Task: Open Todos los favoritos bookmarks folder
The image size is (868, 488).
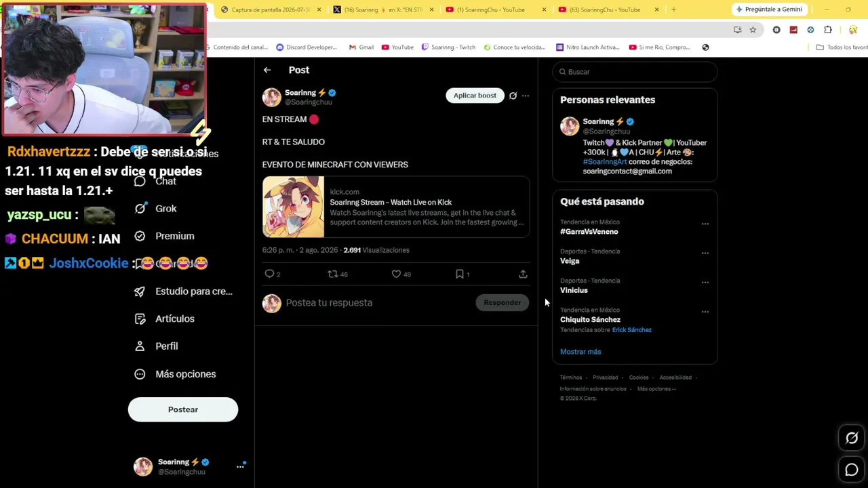Action: (x=842, y=47)
